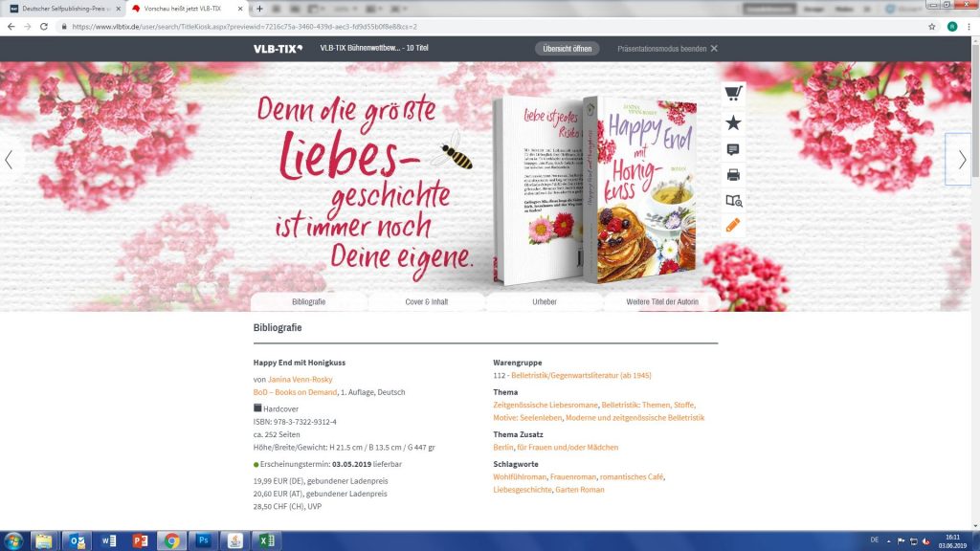Viewport: 980px width, 551px height.
Task: Go back in browser history
Action: (11, 27)
